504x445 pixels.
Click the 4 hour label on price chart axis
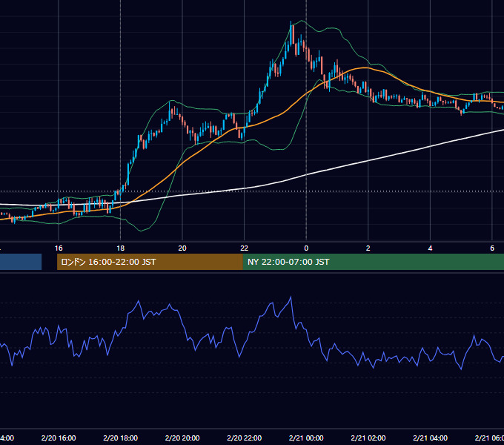pos(430,248)
